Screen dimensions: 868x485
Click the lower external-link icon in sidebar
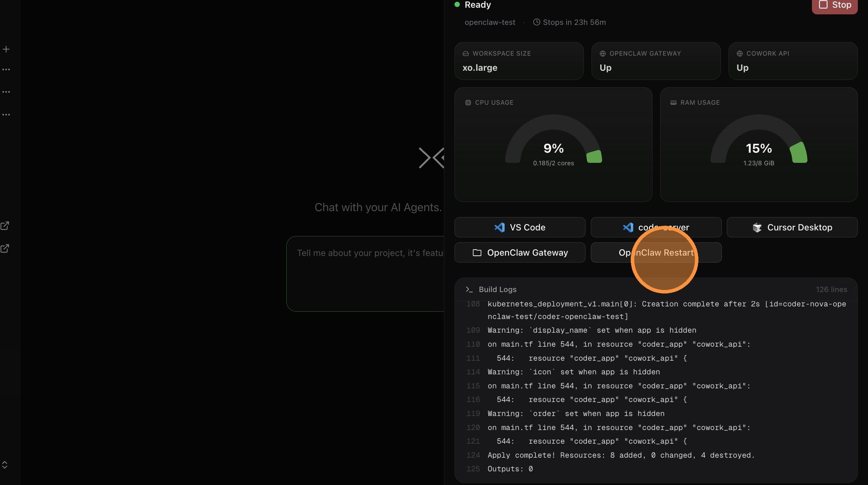click(x=5, y=249)
